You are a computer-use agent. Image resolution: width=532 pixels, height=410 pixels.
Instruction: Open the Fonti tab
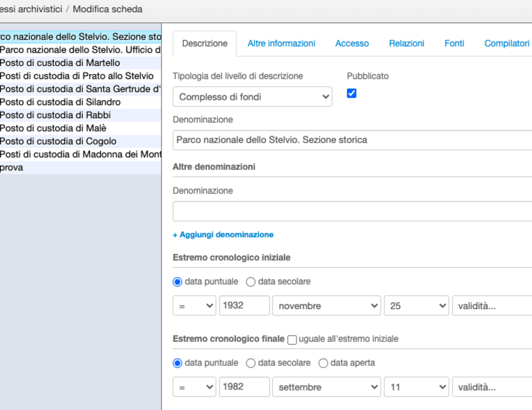[454, 43]
